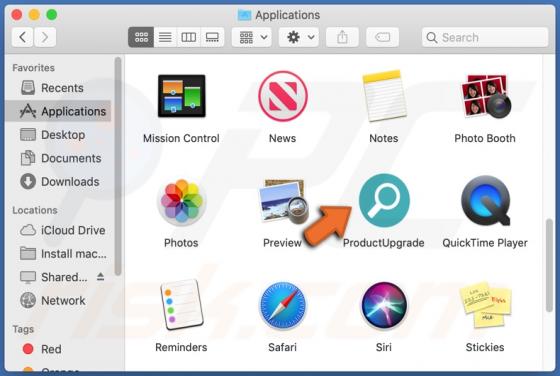Select Documents in the sidebar
The width and height of the screenshot is (560, 376).
[58, 158]
